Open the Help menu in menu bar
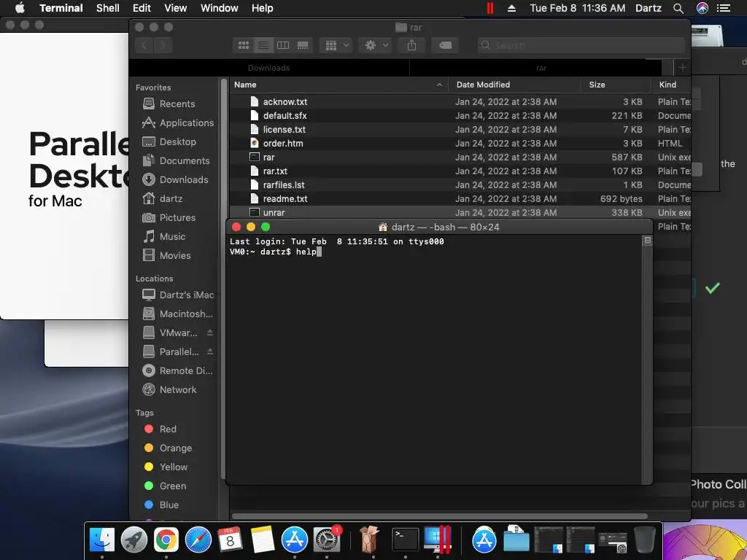747x560 pixels. (x=262, y=8)
